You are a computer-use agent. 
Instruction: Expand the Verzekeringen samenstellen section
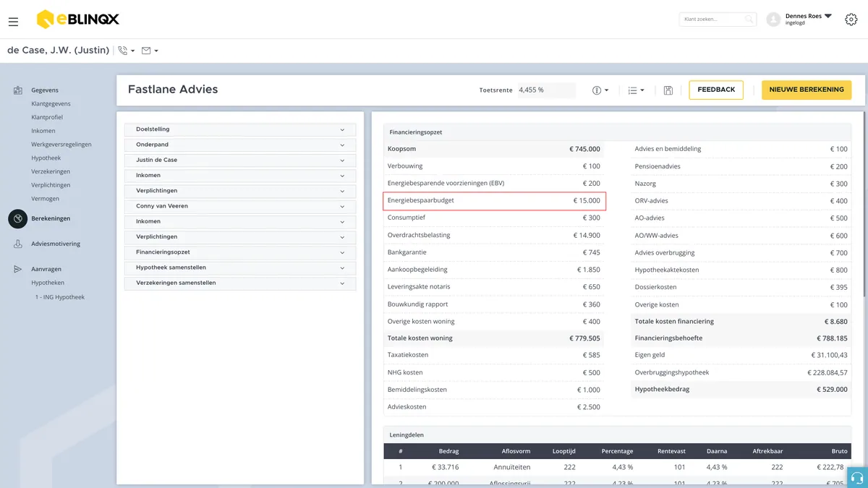coord(240,283)
